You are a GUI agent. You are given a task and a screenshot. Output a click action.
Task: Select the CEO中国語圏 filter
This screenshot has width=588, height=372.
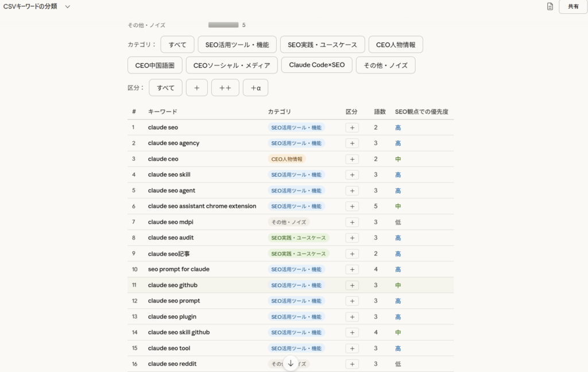coord(154,65)
